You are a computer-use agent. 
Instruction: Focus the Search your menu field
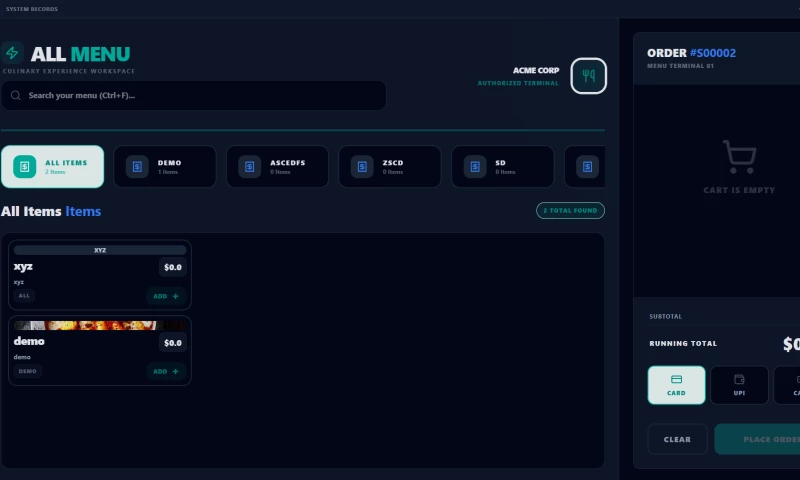coord(193,95)
